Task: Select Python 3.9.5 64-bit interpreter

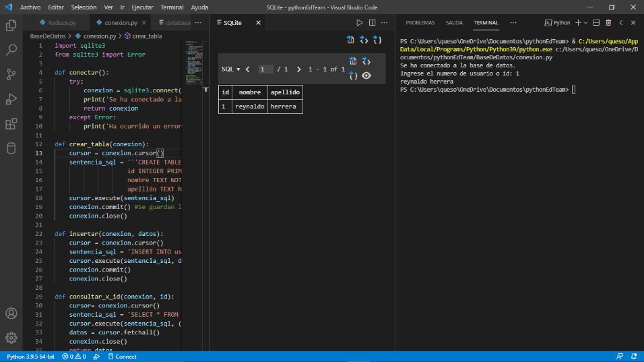Action: pos(30,357)
